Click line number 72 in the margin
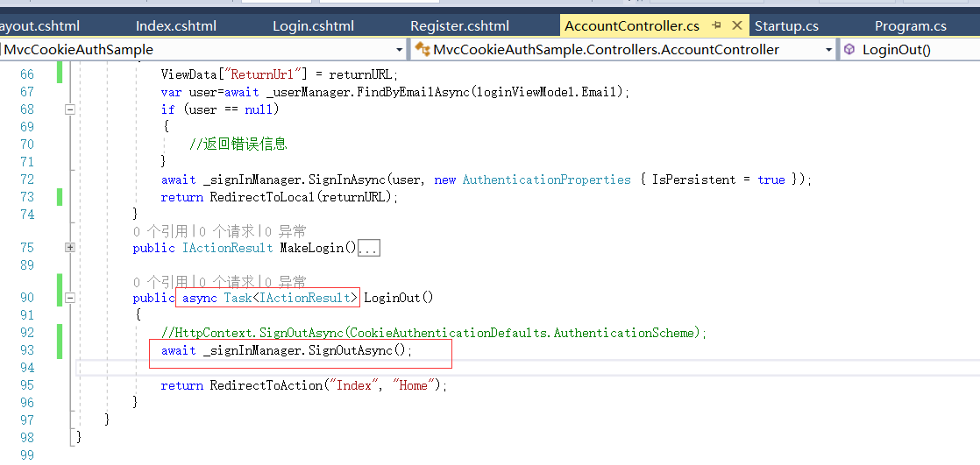Viewport: 980px width, 465px height. point(27,180)
